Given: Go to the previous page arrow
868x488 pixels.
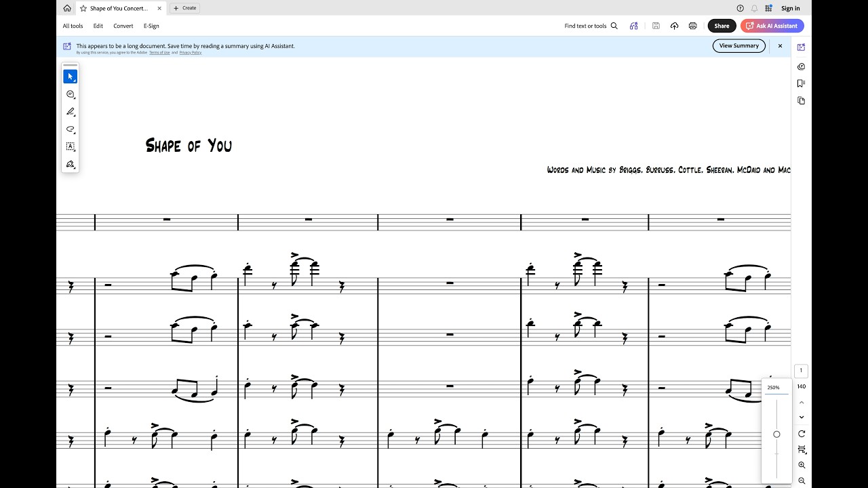Looking at the screenshot, I should click(x=802, y=403).
